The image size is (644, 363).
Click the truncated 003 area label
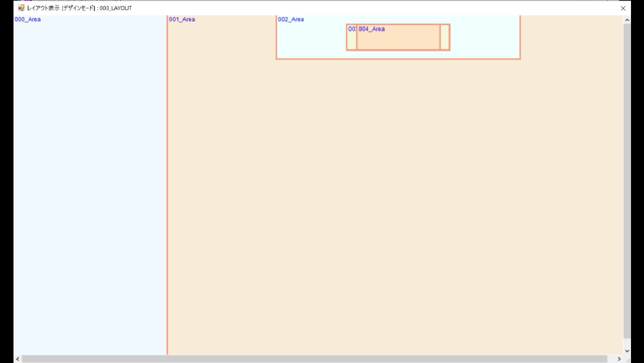[x=352, y=29]
